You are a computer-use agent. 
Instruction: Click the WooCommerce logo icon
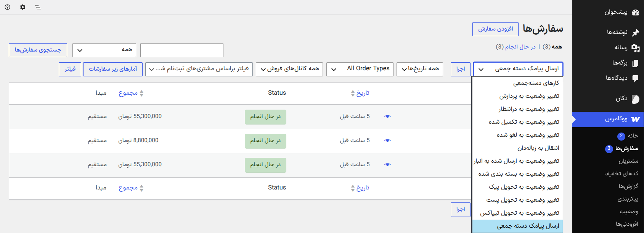(x=635, y=119)
